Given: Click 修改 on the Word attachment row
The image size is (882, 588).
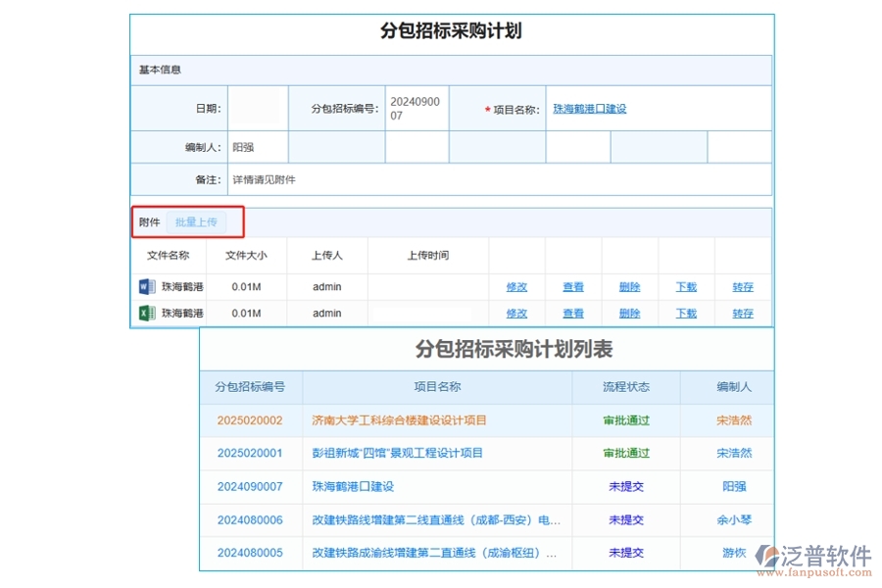Looking at the screenshot, I should [516, 286].
